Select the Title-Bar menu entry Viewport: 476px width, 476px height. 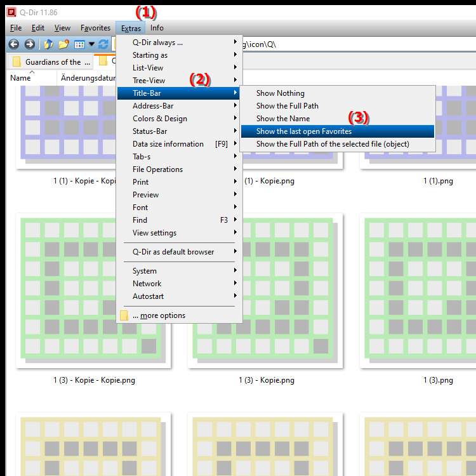click(178, 93)
